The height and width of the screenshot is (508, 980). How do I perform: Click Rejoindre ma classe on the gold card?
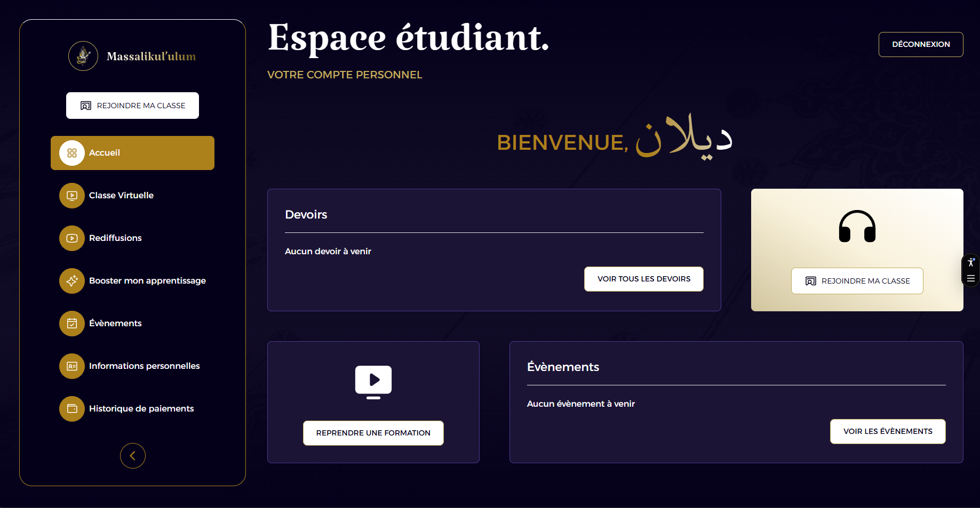coord(857,281)
